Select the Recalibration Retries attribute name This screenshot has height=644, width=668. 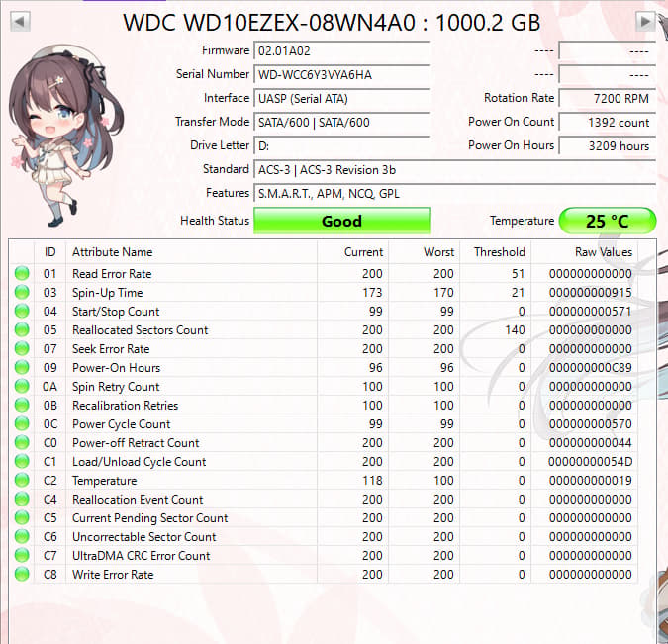click(126, 405)
